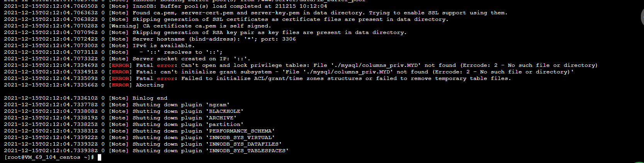The height and width of the screenshot is (163, 644).
Task: Click the 'ARCHIVE' plugin name
Action: pos(221,118)
